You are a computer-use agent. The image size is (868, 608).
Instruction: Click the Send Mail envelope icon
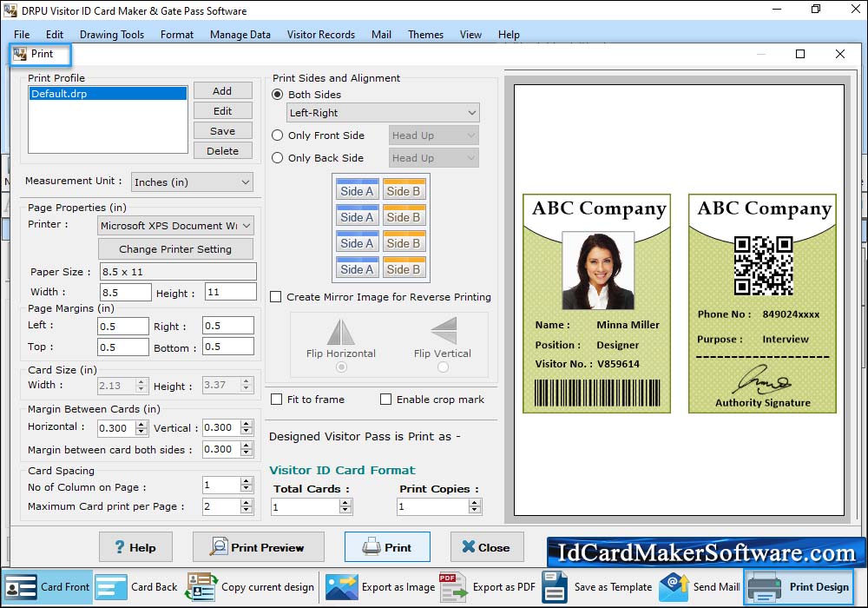(x=674, y=587)
